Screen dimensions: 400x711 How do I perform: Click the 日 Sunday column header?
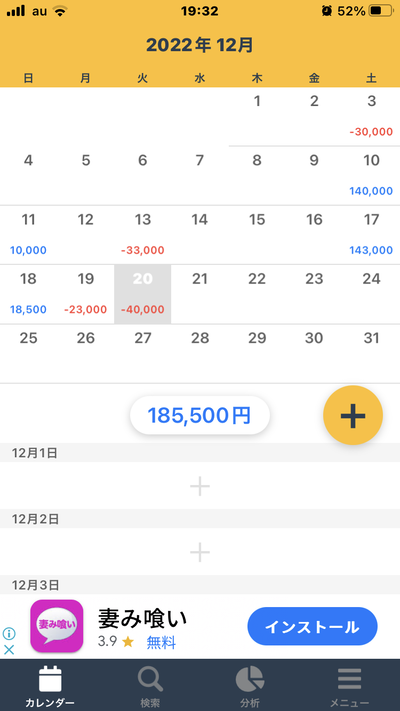[29, 78]
